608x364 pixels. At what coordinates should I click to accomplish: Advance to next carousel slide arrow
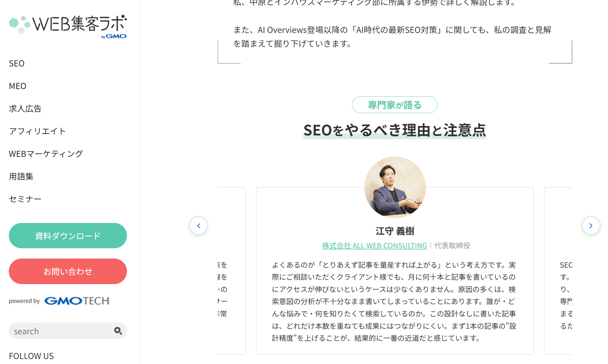pos(591,226)
